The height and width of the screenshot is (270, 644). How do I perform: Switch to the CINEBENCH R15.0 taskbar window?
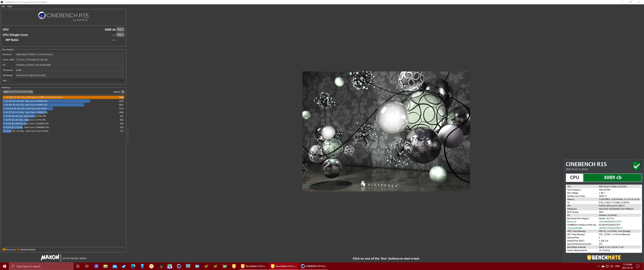pos(314,266)
